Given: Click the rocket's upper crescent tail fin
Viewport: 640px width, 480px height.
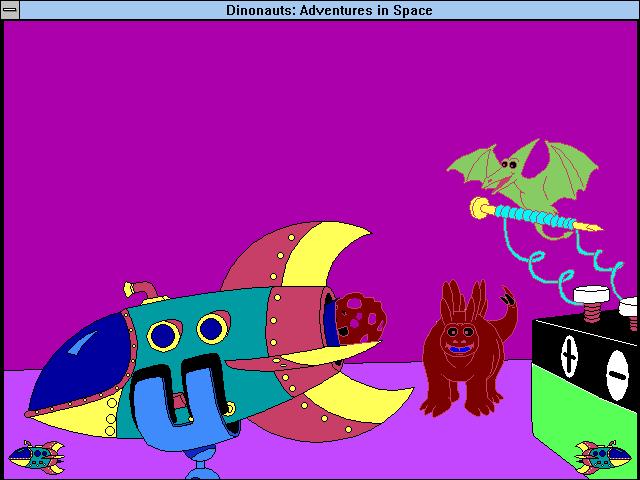Looking at the screenshot, I should (x=302, y=255).
